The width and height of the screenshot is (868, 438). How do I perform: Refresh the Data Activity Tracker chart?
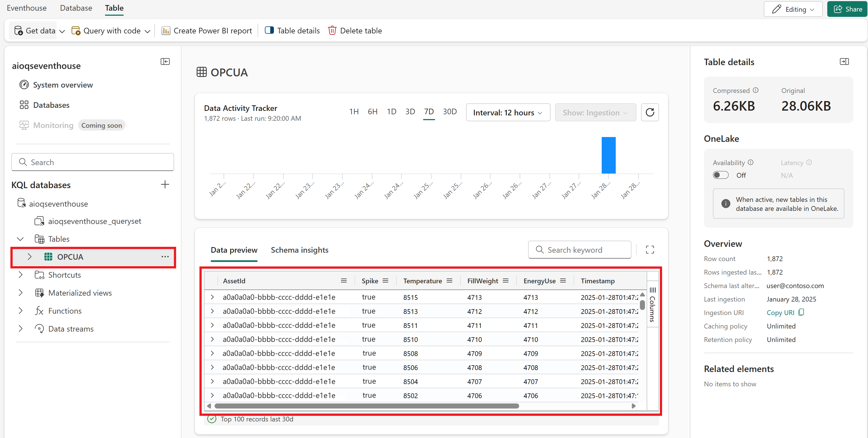coord(650,112)
